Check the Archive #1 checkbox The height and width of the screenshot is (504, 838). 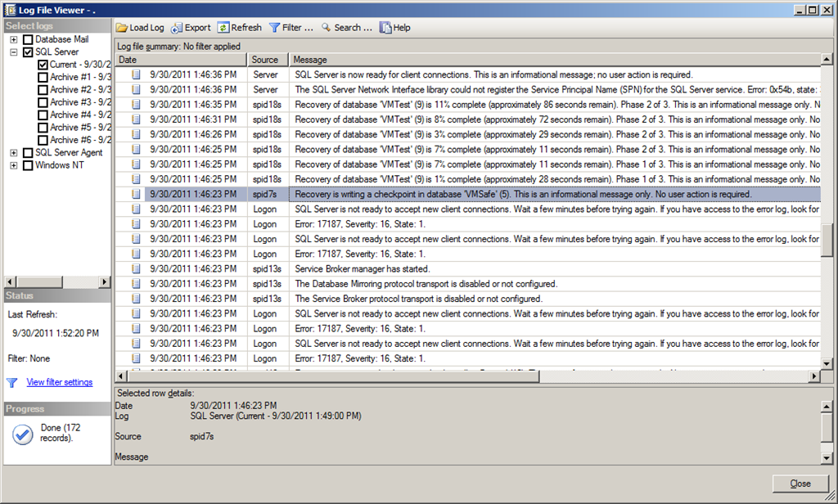(x=43, y=77)
